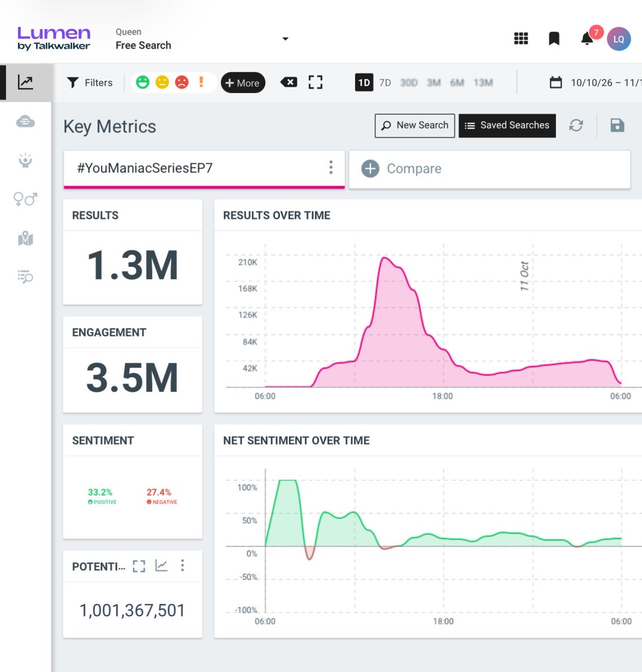Click the clear filters backspace icon
Viewport: 642px width, 672px height.
coord(289,82)
